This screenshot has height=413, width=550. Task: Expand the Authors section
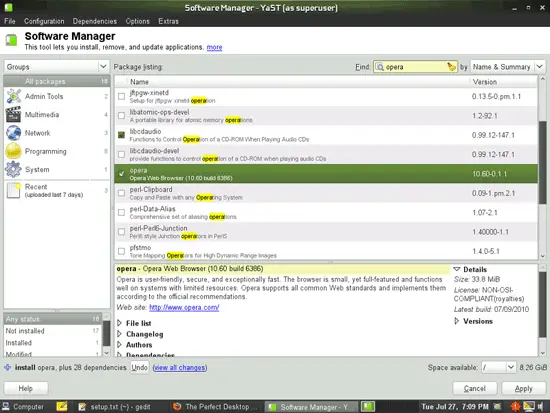[119, 345]
